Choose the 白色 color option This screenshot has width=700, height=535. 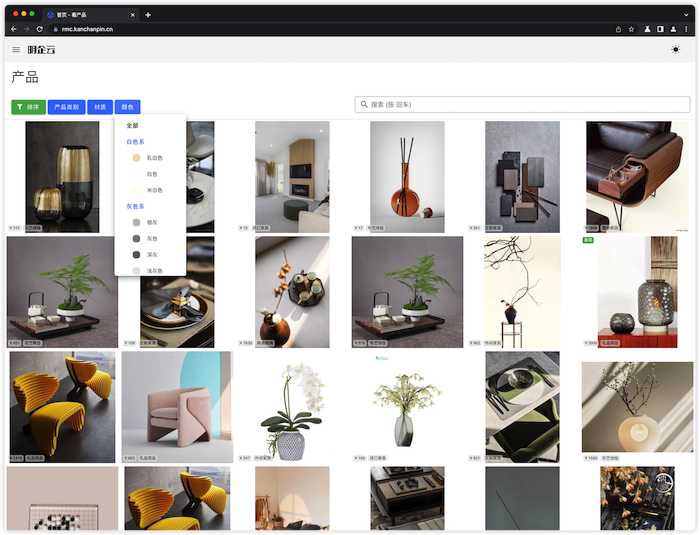(x=150, y=174)
